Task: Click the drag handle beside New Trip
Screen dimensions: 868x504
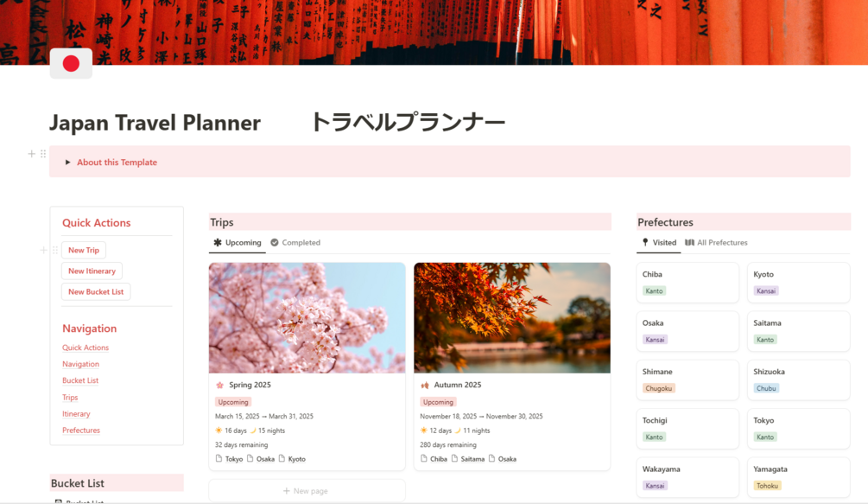Action: (55, 250)
